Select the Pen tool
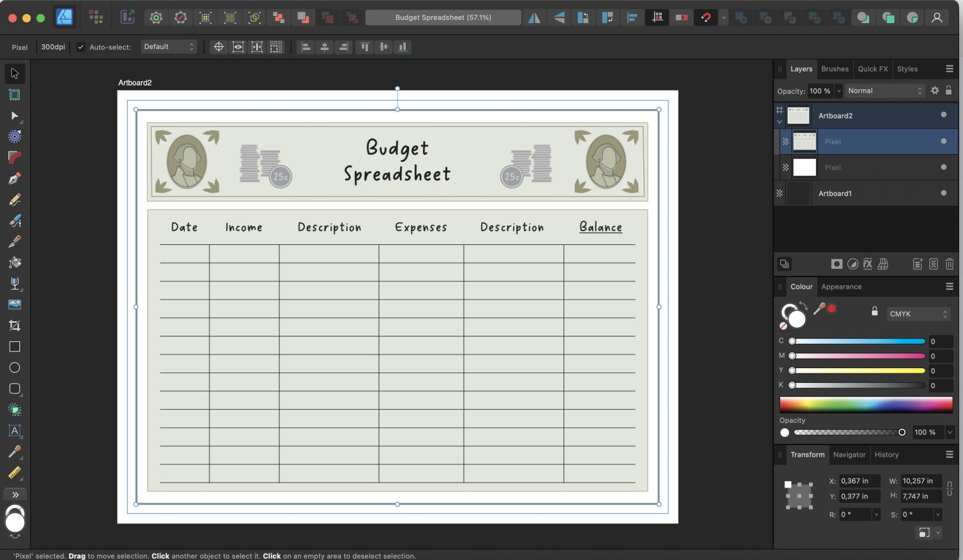The height and width of the screenshot is (560, 963). [x=14, y=178]
